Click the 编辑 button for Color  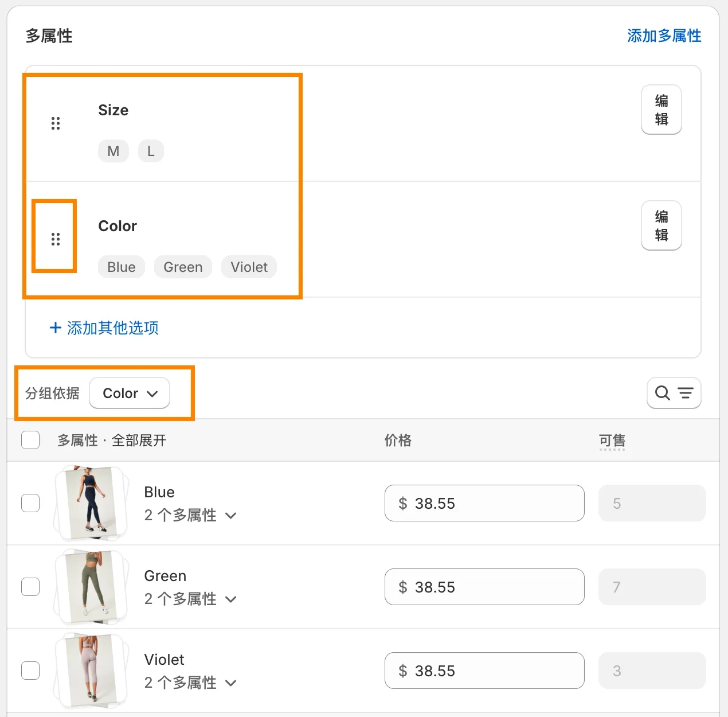coord(661,225)
